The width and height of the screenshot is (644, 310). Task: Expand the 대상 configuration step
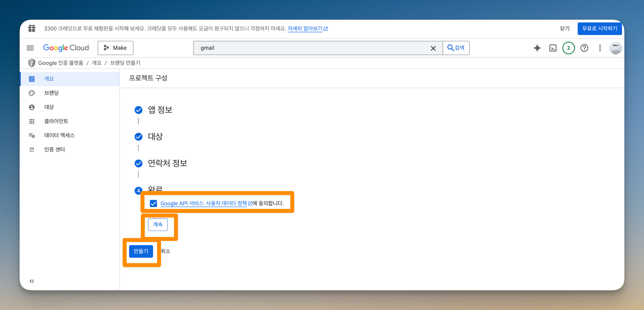155,137
